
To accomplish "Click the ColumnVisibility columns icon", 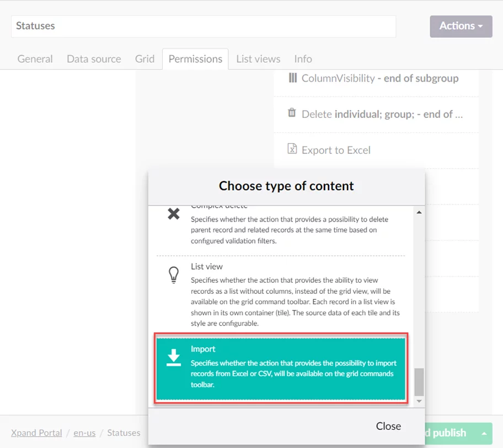I will 292,78.
